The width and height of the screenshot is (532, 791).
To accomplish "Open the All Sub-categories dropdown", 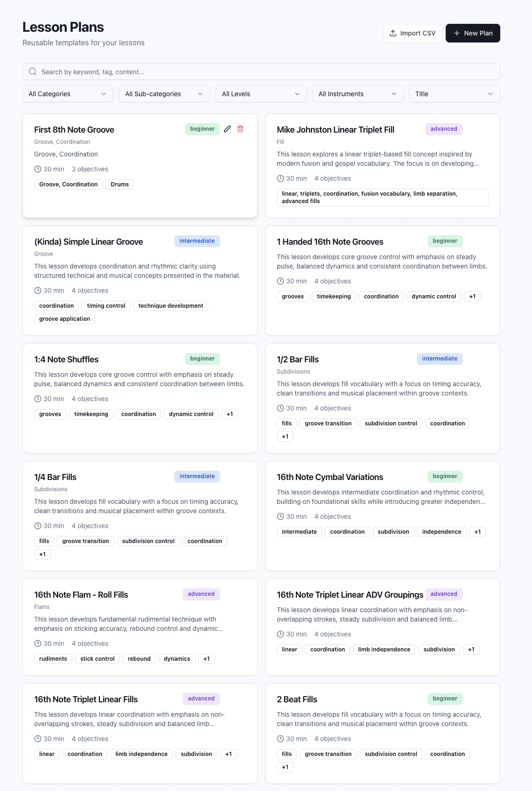I will [164, 94].
